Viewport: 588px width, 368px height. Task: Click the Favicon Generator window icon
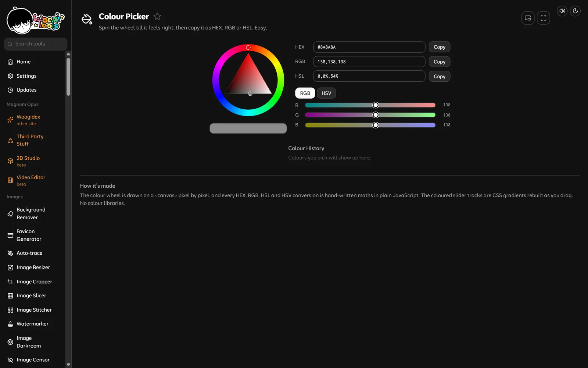[10, 235]
